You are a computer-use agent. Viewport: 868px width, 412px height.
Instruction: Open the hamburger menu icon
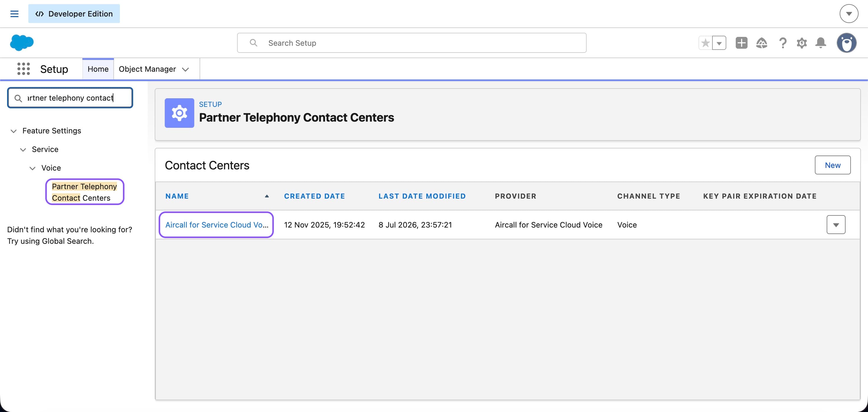(x=14, y=14)
